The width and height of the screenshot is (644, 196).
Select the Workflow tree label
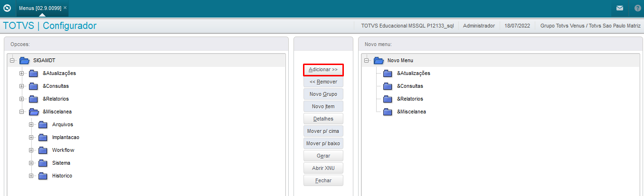[63, 150]
